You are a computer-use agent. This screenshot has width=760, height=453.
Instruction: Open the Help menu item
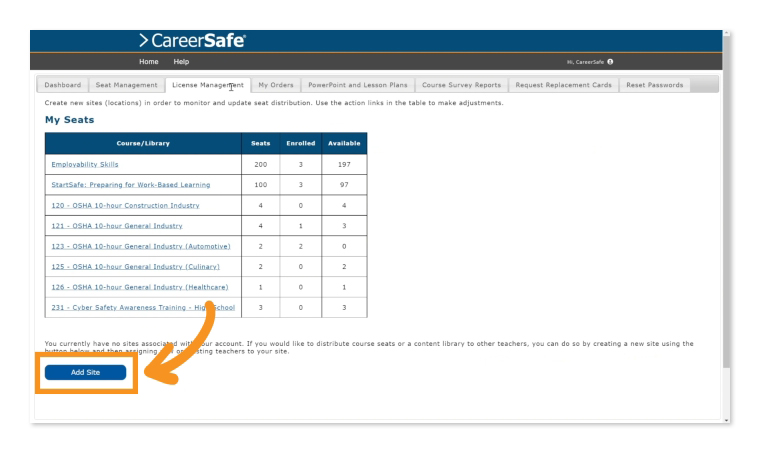pyautogui.click(x=181, y=62)
